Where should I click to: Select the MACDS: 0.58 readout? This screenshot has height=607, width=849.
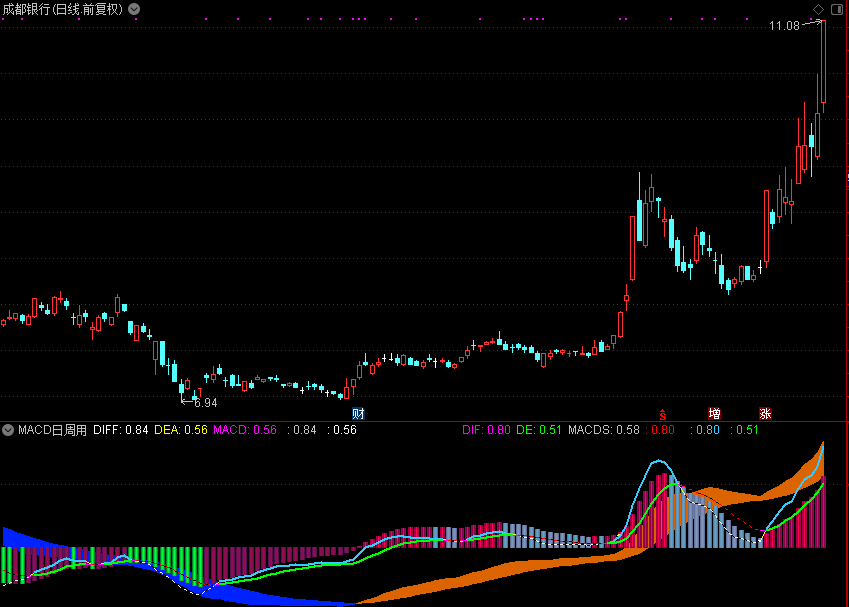point(604,430)
